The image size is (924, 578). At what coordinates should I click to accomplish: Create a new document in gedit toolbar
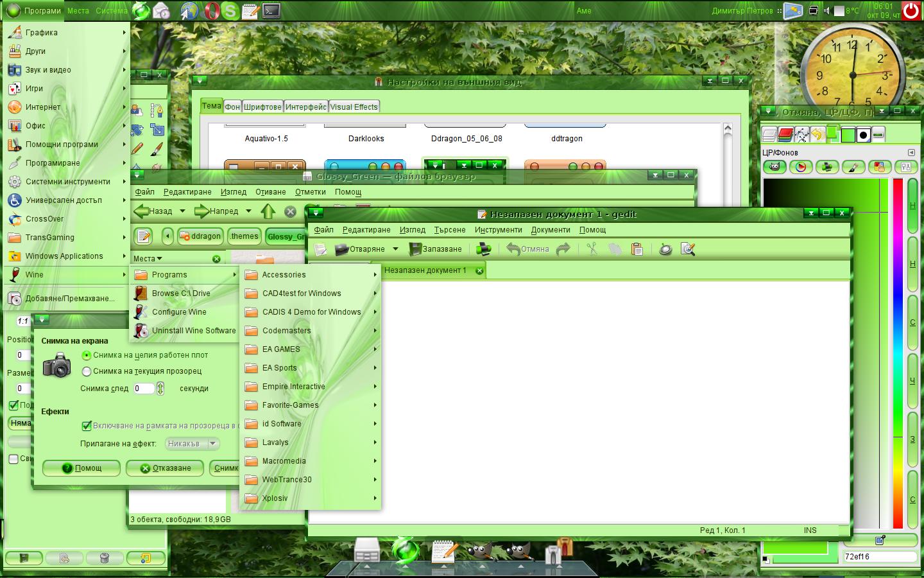click(320, 249)
